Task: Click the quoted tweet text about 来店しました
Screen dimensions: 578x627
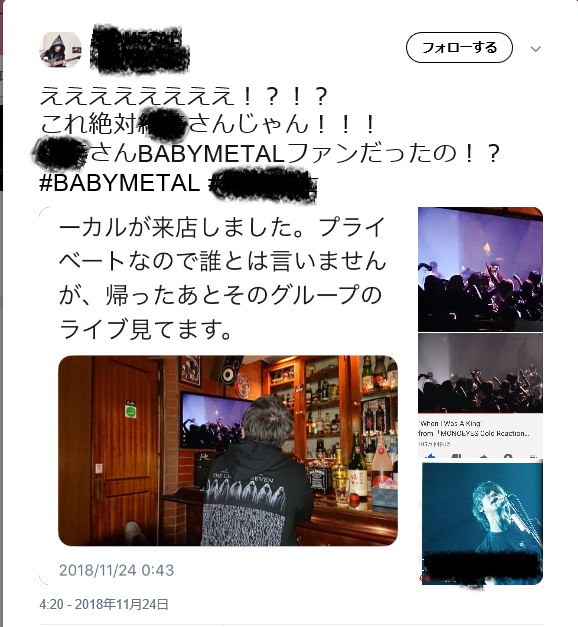Action: pyautogui.click(x=222, y=278)
